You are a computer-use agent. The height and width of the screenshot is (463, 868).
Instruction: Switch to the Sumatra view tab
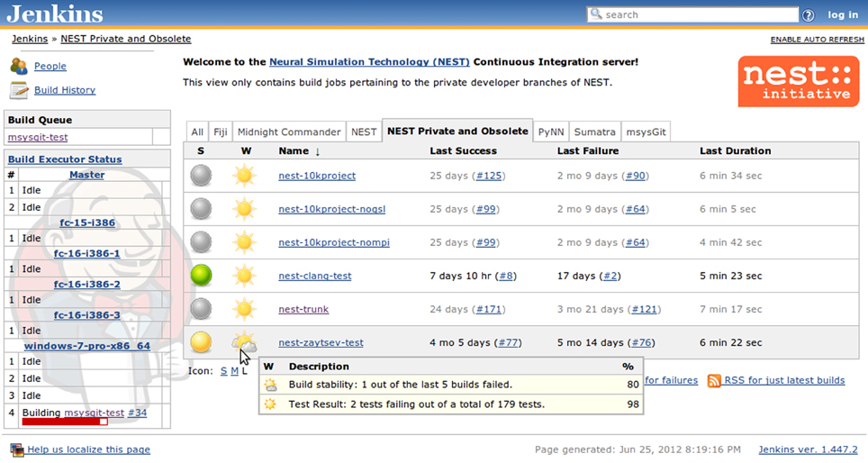(x=594, y=132)
